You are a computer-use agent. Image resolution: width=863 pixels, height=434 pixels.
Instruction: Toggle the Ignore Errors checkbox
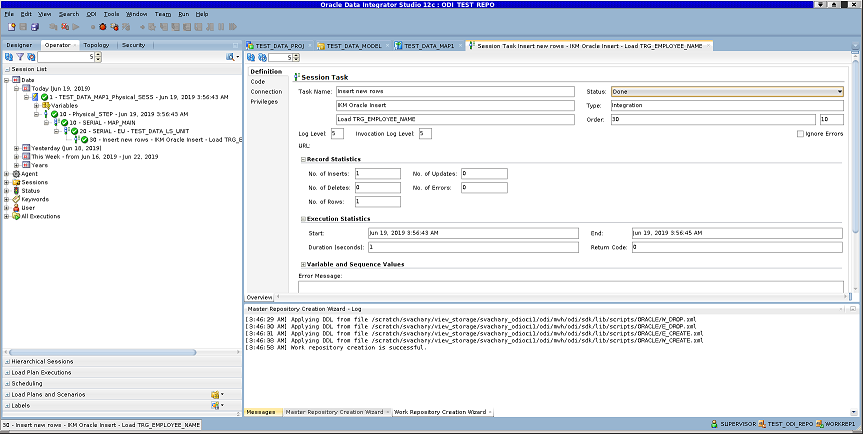point(800,134)
